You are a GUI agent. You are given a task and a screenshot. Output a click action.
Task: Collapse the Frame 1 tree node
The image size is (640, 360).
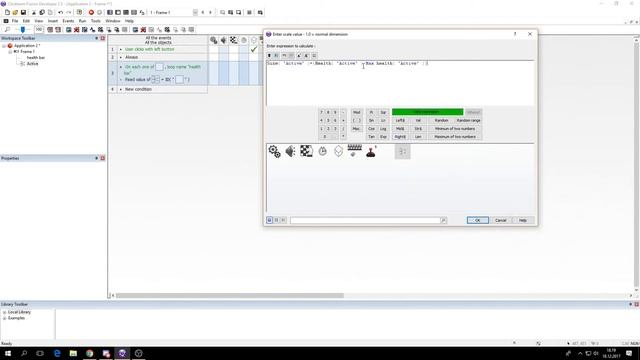[10, 52]
